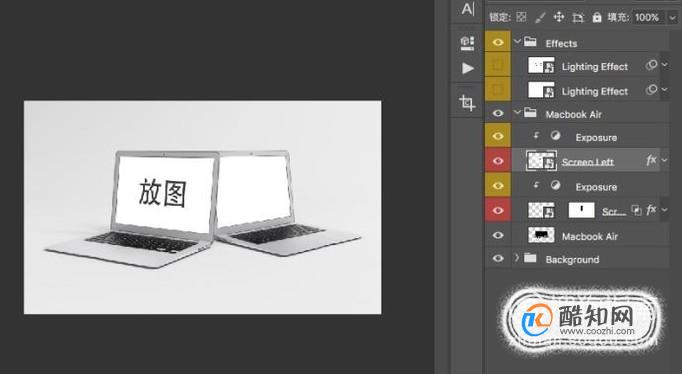Collapse the Effects group arrow
Viewport: 682px width, 374px height.
coord(517,42)
